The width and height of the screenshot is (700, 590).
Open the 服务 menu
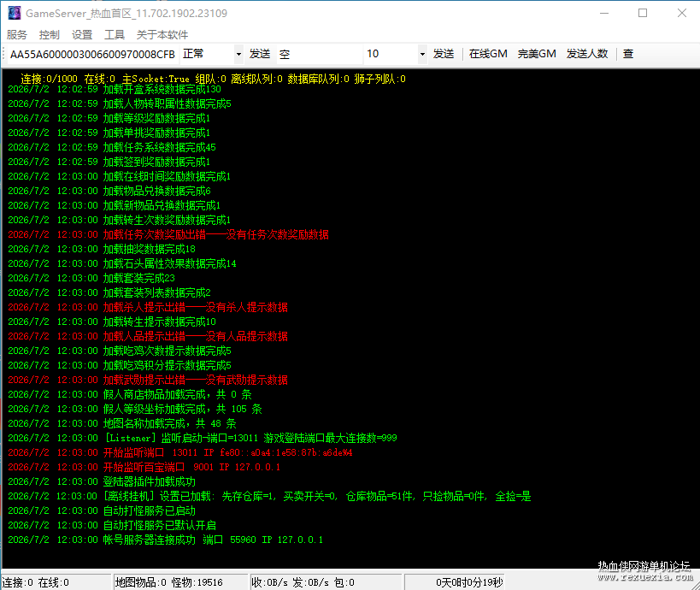click(17, 34)
